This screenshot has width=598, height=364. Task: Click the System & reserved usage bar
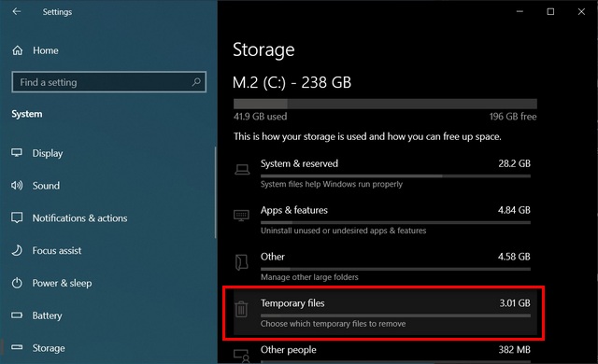pyautogui.click(x=395, y=175)
